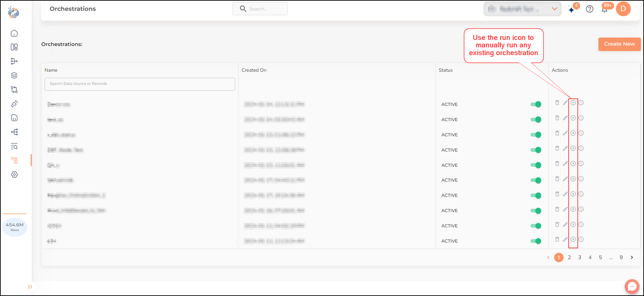Run the first orchestration in the list
The width and height of the screenshot is (644, 296).
573,103
